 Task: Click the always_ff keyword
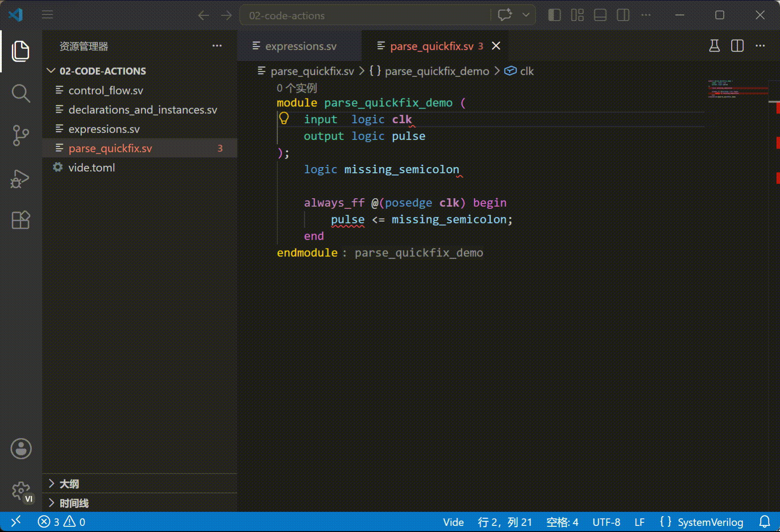(x=334, y=203)
